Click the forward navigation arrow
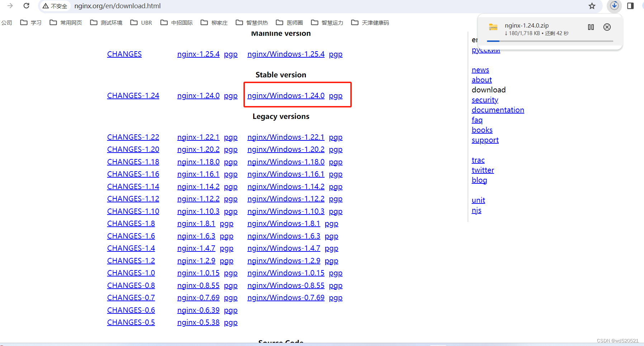Screen dimensions: 644x346 pos(10,6)
